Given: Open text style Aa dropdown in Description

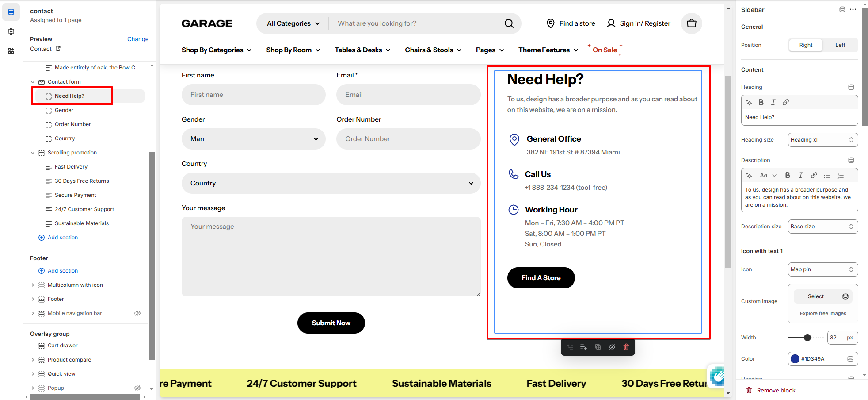Looking at the screenshot, I should 768,175.
